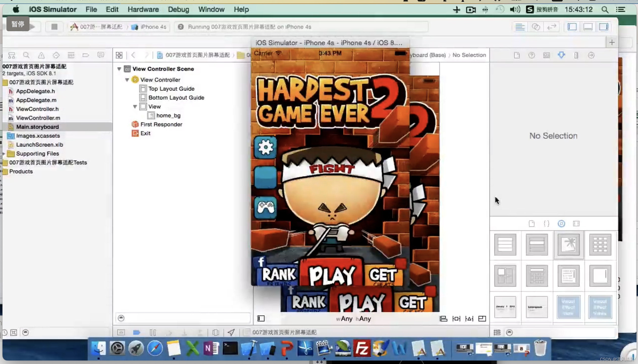Open the search navigator magnifier icon
Image resolution: width=638 pixels, height=364 pixels.
(x=26, y=55)
